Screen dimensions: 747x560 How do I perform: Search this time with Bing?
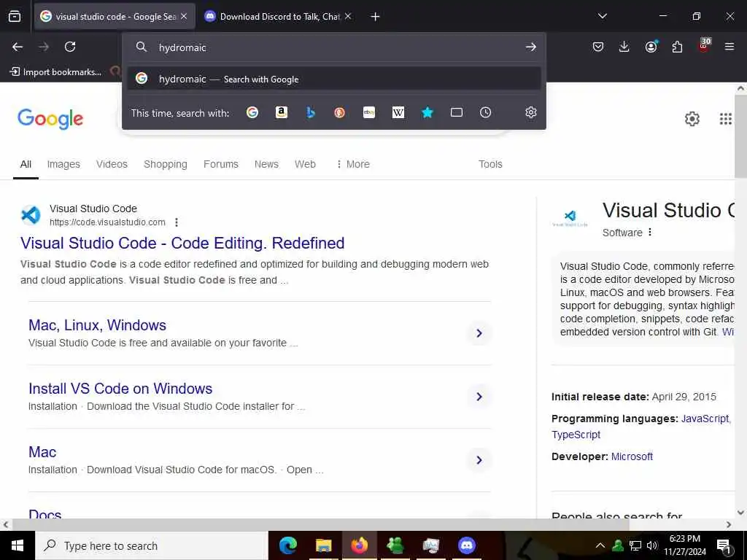click(x=311, y=112)
